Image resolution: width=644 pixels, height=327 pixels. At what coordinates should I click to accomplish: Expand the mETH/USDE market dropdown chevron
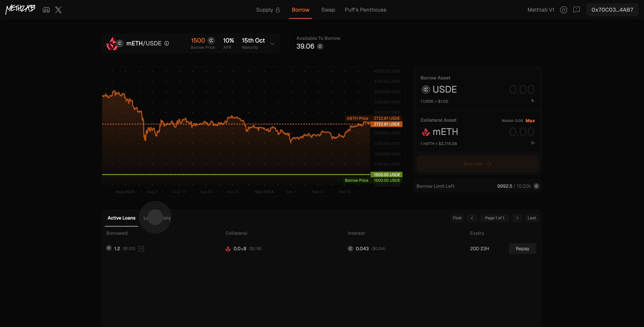coord(272,44)
